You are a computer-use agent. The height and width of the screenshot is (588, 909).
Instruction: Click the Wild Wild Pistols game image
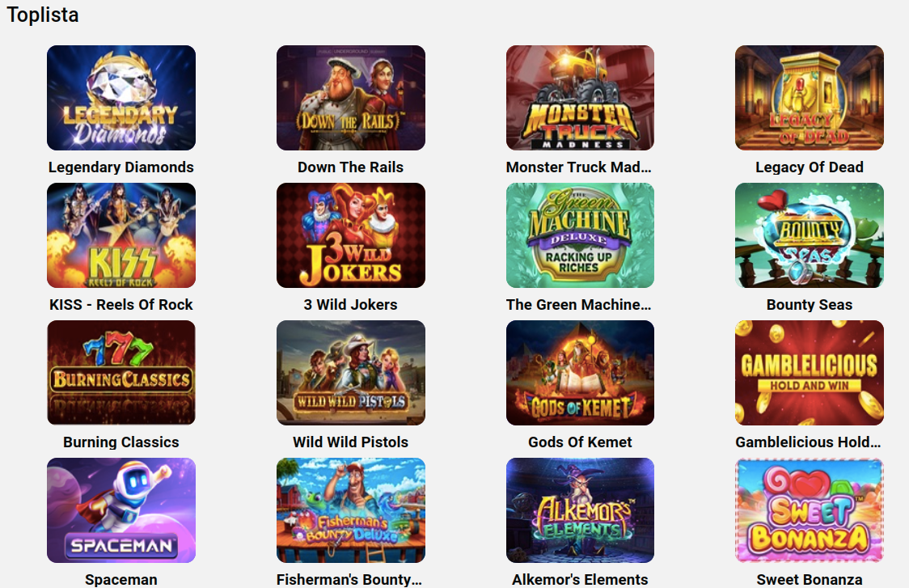pos(351,373)
